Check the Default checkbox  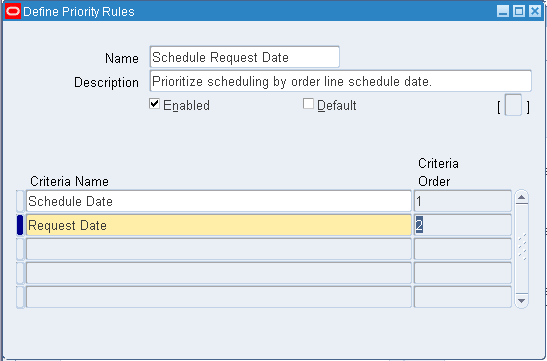pyautogui.click(x=308, y=104)
